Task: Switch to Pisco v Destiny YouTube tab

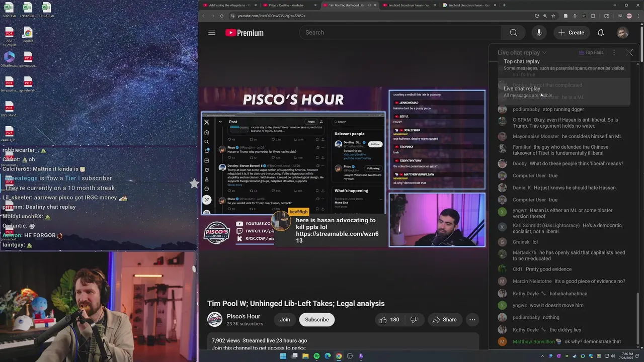Action: (290, 5)
